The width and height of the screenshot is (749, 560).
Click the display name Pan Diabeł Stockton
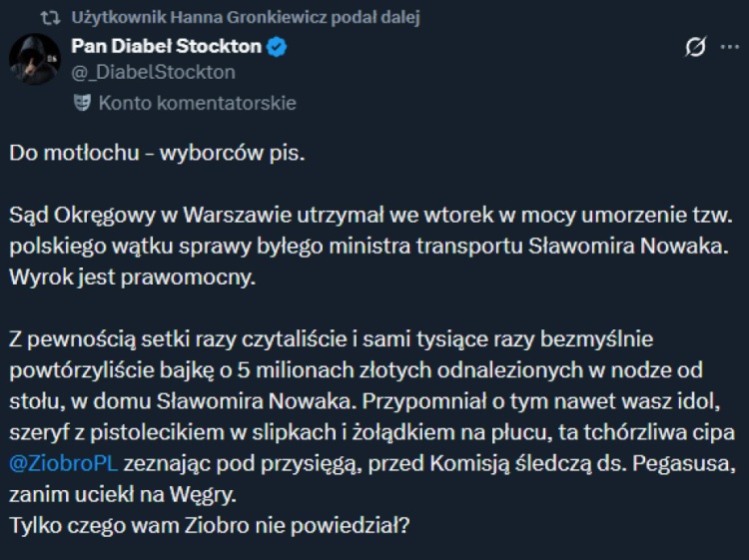click(166, 47)
